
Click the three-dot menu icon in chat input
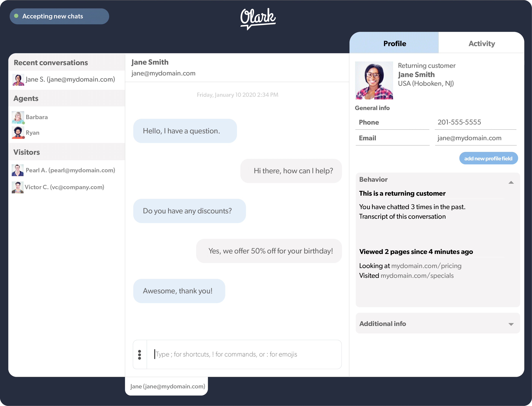(140, 354)
